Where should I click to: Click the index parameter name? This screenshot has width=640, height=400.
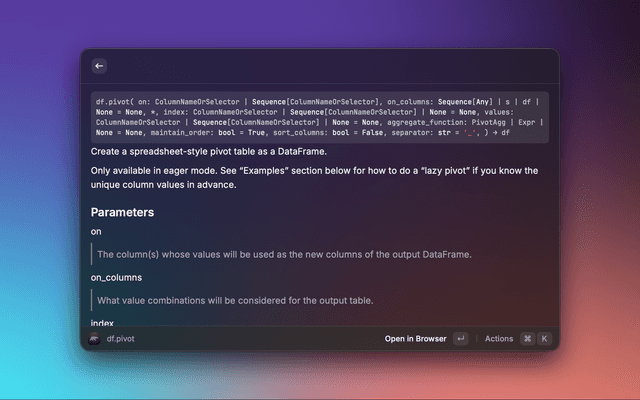click(102, 322)
